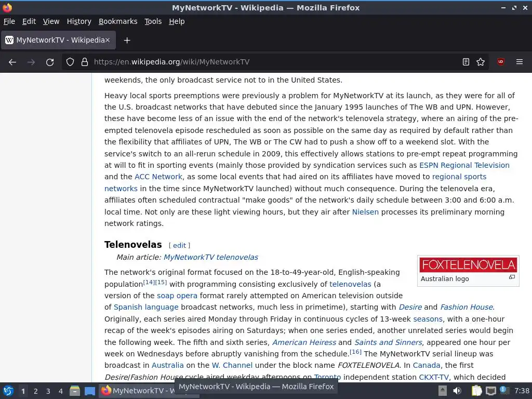Screen dimensions: 532x399
Task: Click the address bar URL field
Action: [x=275, y=62]
